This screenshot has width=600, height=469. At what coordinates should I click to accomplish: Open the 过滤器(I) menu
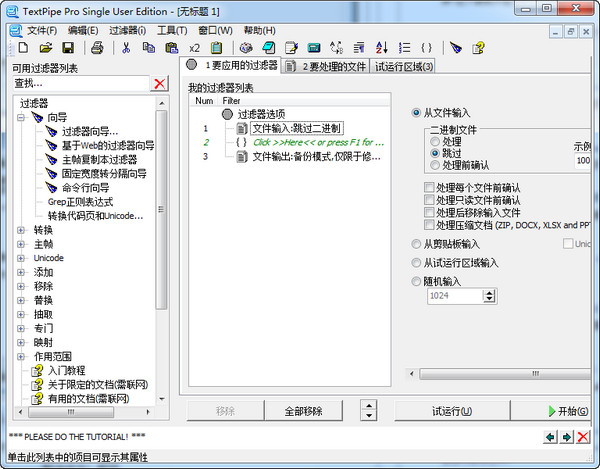[x=127, y=31]
